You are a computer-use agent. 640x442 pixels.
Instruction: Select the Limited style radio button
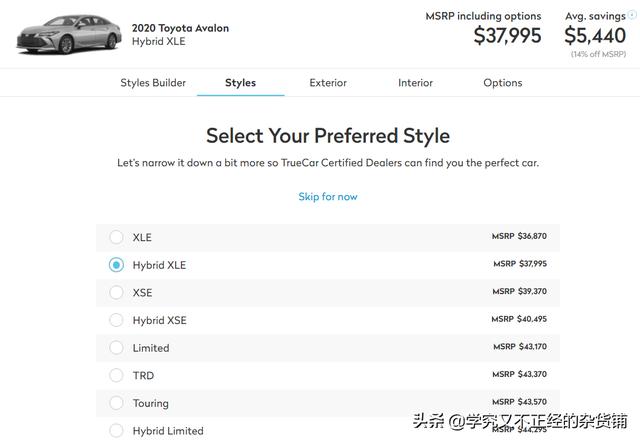coord(116,348)
